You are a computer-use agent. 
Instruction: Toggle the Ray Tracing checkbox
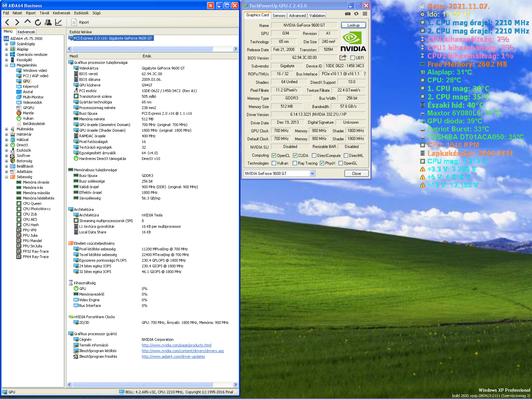tap(295, 163)
